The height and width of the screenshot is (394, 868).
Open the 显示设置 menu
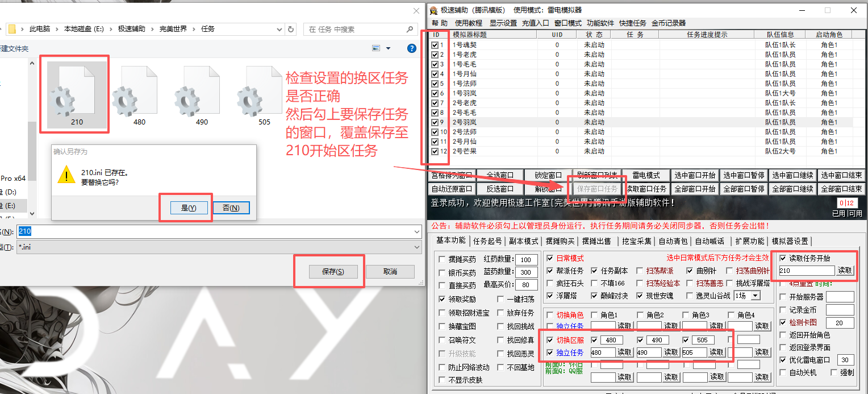coord(503,23)
